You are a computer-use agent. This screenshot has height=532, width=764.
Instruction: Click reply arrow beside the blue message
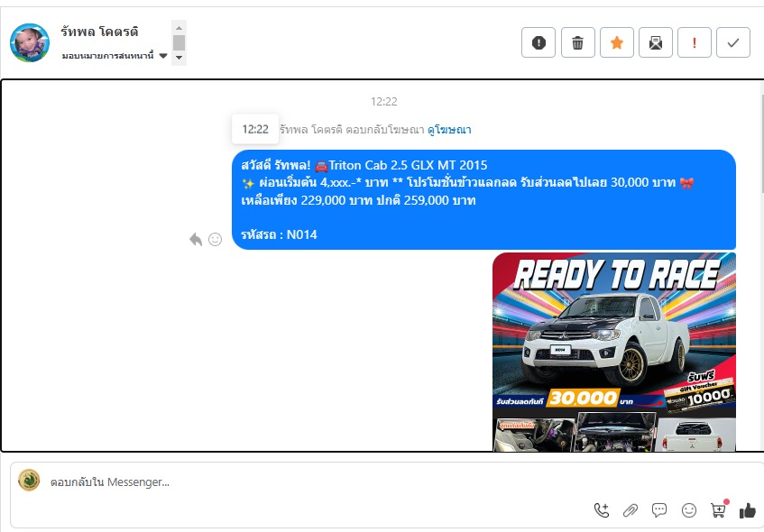click(196, 239)
